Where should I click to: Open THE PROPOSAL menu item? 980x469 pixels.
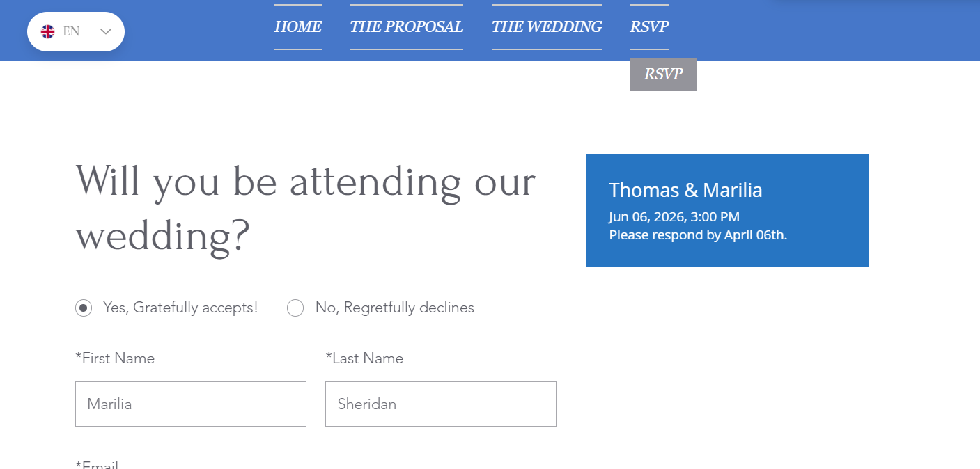tap(406, 27)
